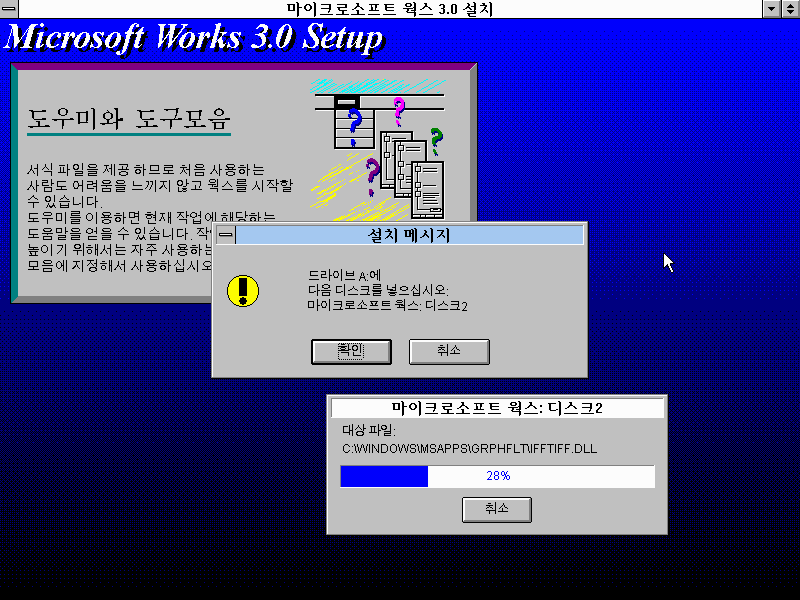Click the maximize/restore arrows in the title bar

tap(790, 9)
